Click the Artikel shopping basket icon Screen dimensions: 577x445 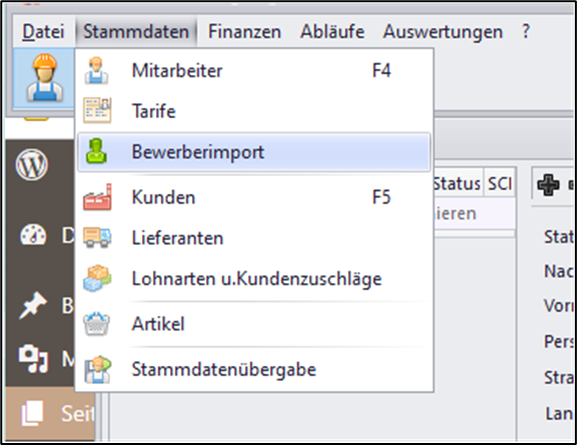pos(96,324)
